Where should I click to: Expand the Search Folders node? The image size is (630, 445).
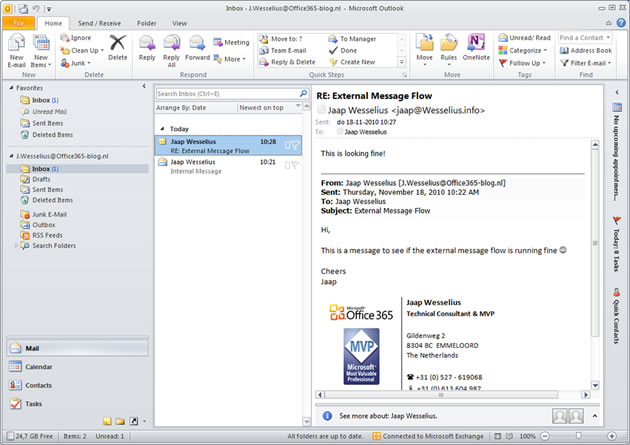click(x=16, y=245)
